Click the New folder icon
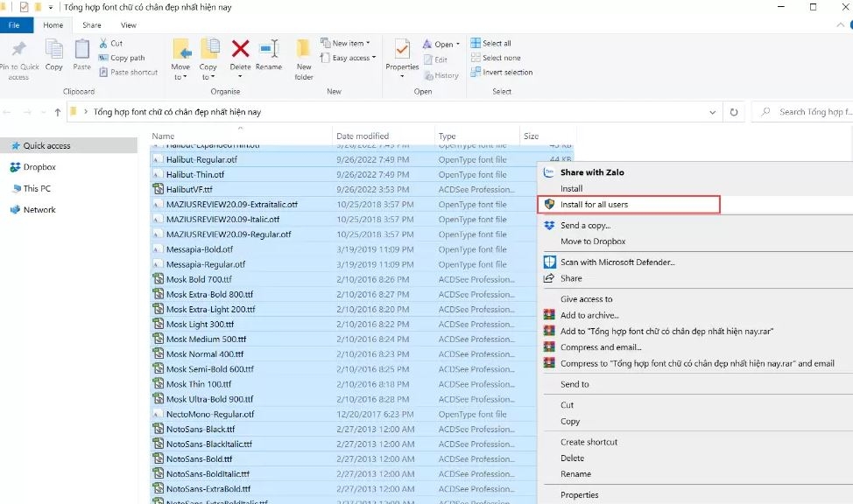Screen dimensions: 853x504 (304, 48)
